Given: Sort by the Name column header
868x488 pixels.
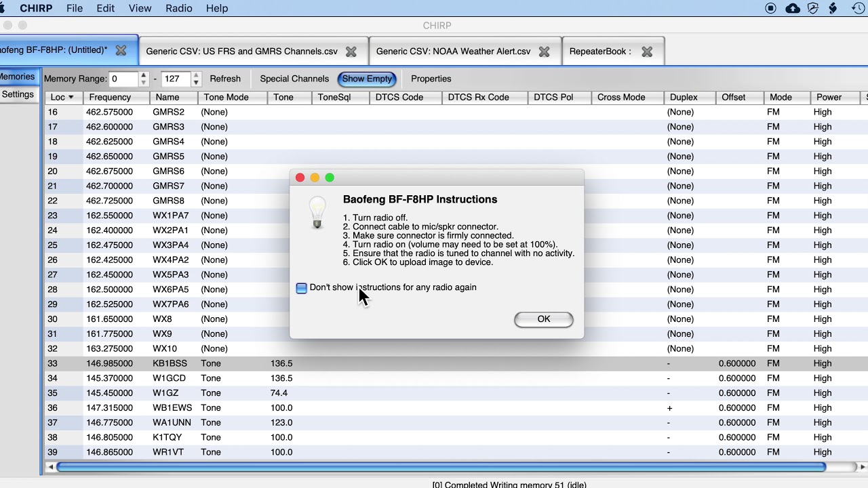Looking at the screenshot, I should point(173,98).
